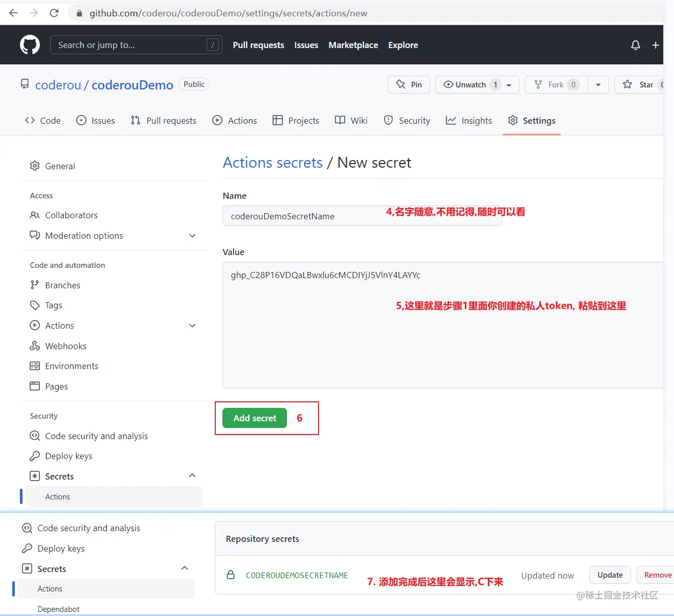674x616 pixels.
Task: Click the Star button
Action: (x=639, y=85)
